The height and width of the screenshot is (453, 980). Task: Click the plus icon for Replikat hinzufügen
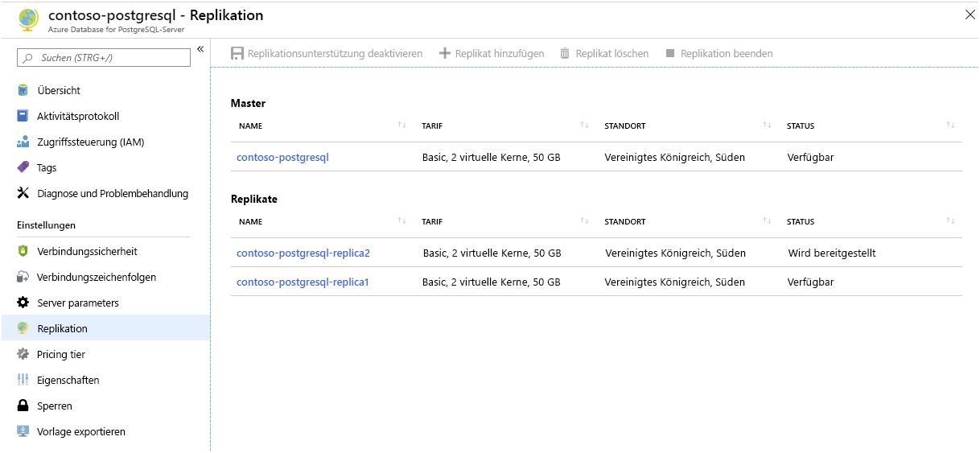click(445, 53)
